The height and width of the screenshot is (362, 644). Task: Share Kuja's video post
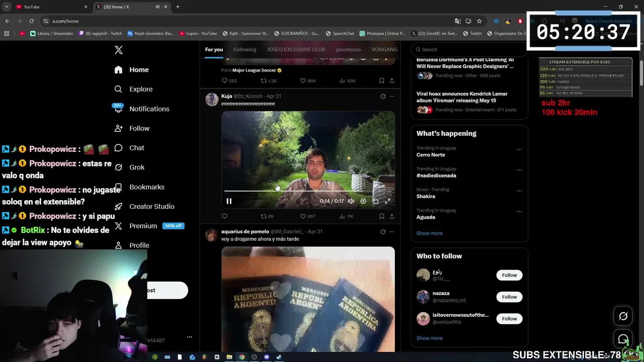point(391,216)
